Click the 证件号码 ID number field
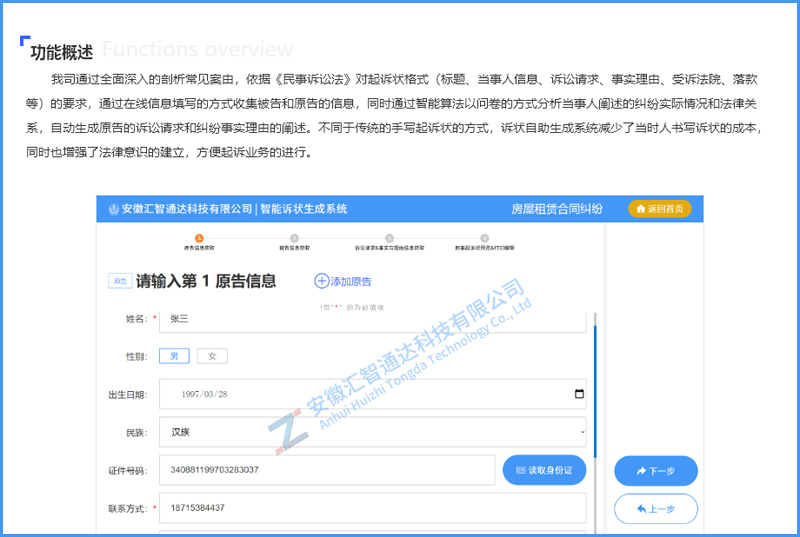800x537 pixels. tap(327, 470)
